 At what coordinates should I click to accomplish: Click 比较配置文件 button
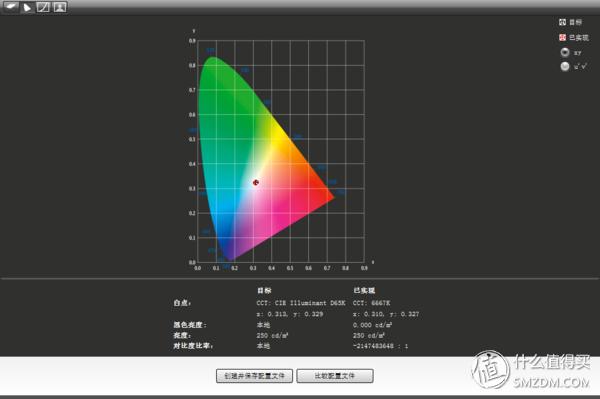335,376
